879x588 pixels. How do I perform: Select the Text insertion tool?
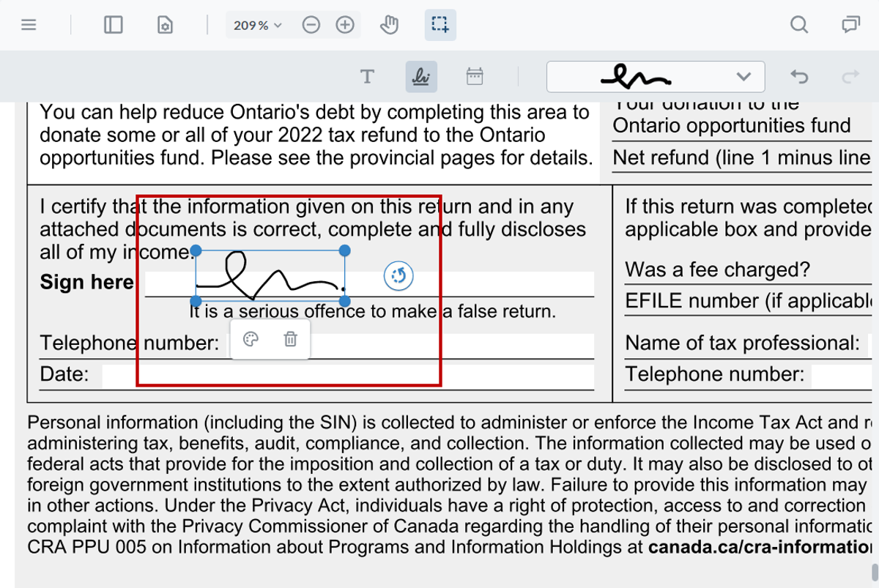pyautogui.click(x=367, y=76)
